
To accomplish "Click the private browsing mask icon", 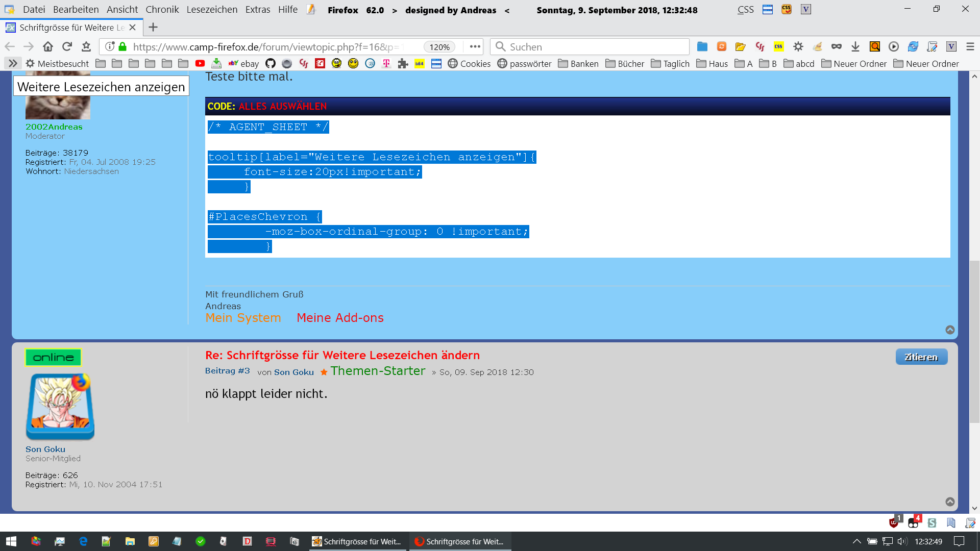I will 836,46.
